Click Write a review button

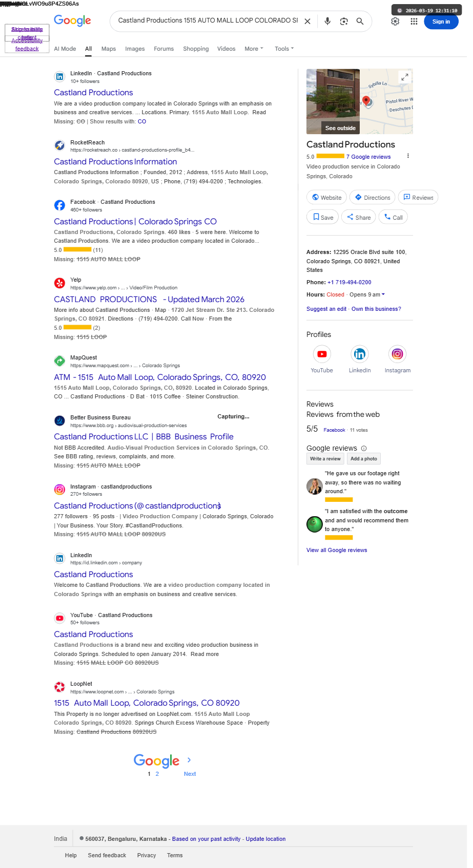pyautogui.click(x=325, y=459)
